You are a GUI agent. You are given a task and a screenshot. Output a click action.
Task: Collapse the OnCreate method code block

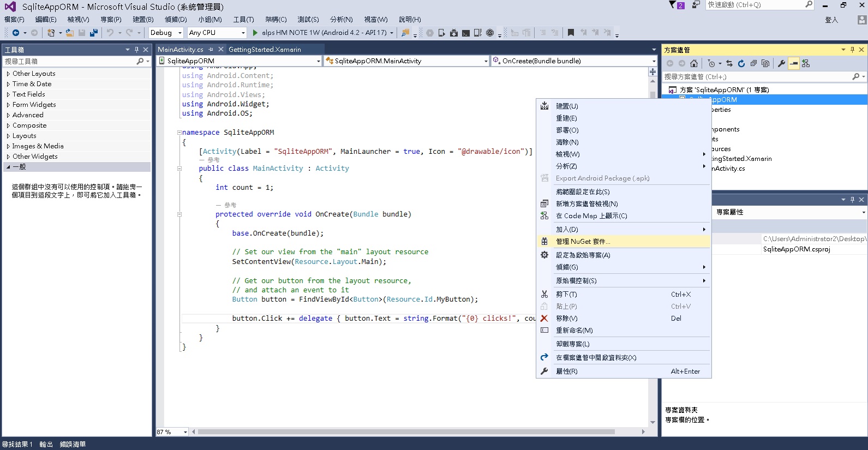coord(179,214)
